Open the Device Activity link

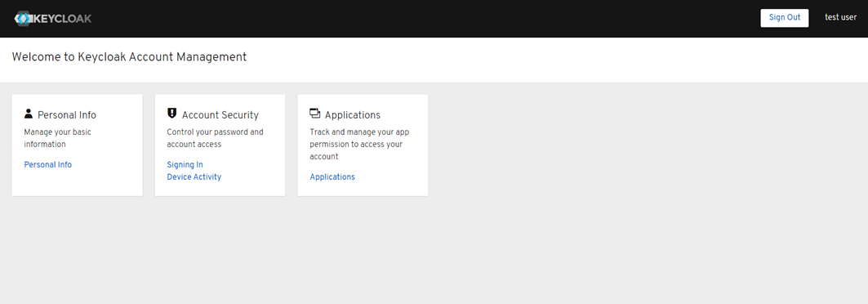click(x=194, y=177)
